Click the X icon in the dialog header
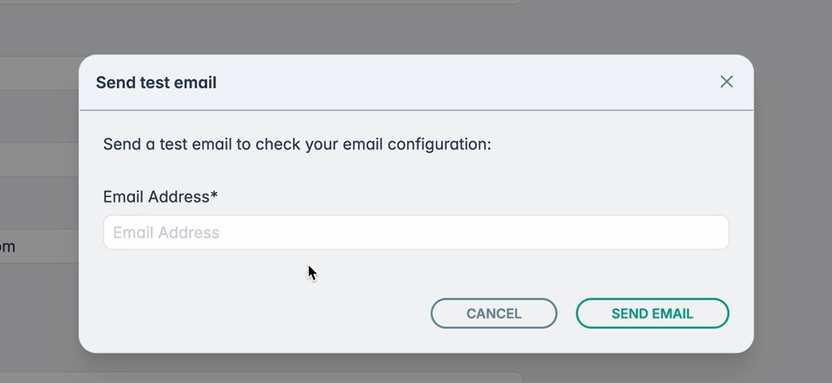This screenshot has width=832, height=383. point(726,82)
